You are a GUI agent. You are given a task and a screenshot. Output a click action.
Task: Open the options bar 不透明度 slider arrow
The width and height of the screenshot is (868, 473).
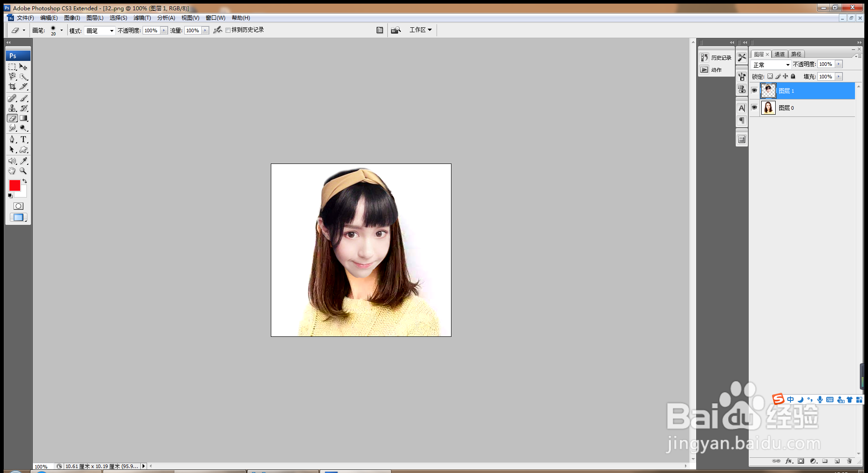click(164, 30)
